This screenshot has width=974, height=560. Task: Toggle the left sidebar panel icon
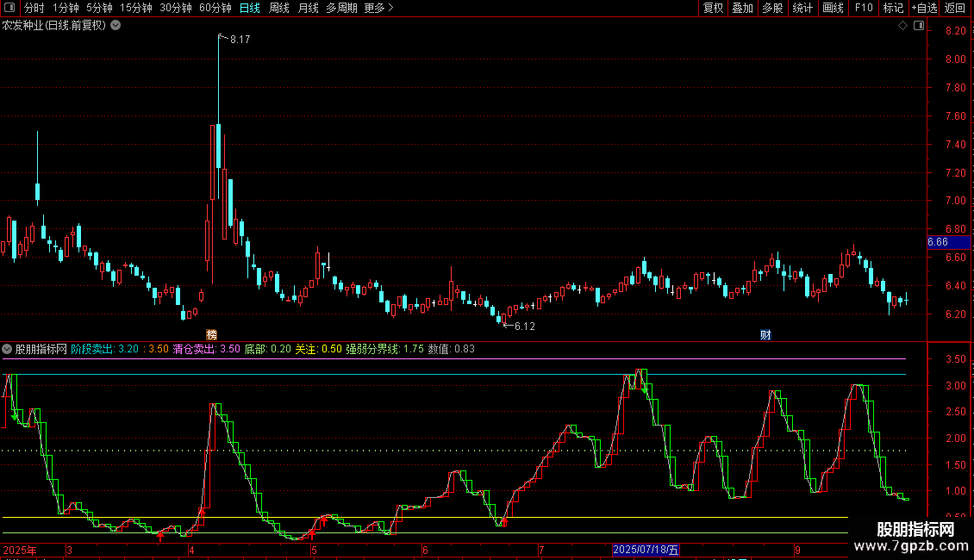(x=9, y=8)
